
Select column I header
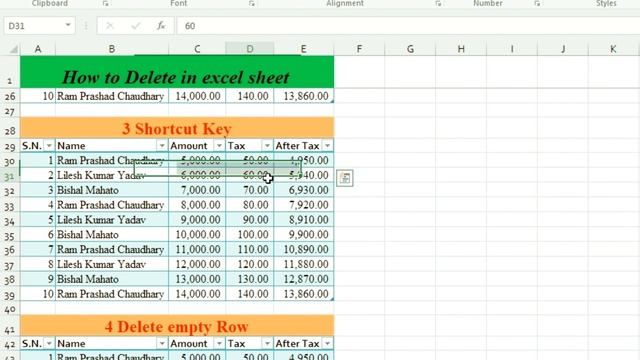tap(512, 49)
